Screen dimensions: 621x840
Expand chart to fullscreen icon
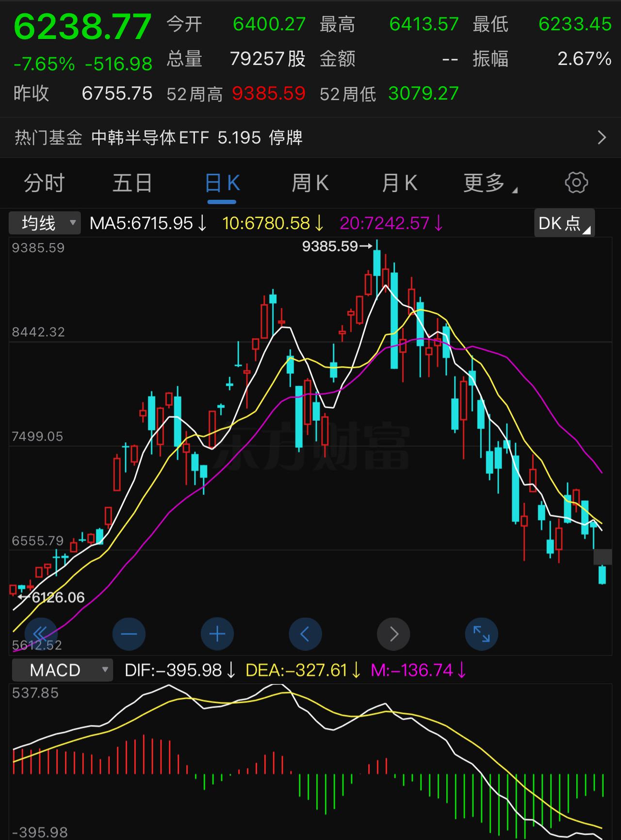pyautogui.click(x=481, y=634)
